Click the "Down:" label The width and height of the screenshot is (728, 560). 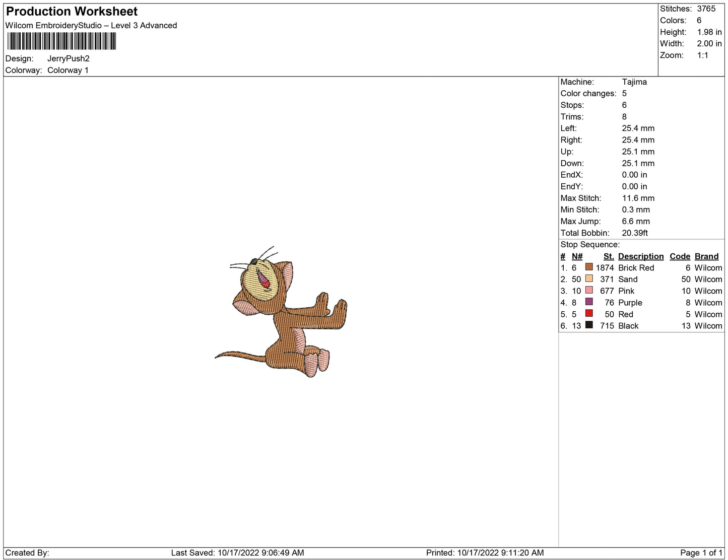click(572, 163)
